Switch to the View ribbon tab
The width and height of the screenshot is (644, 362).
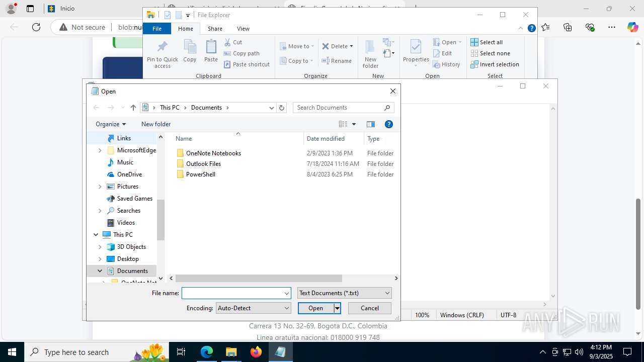click(243, 29)
